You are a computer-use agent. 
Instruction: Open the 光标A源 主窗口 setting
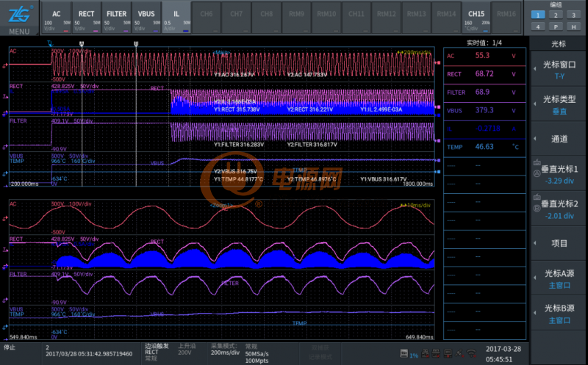[559, 276]
